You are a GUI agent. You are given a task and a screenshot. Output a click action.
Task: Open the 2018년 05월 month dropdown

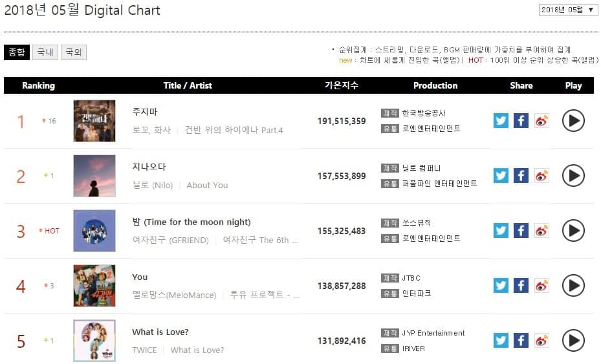(568, 10)
